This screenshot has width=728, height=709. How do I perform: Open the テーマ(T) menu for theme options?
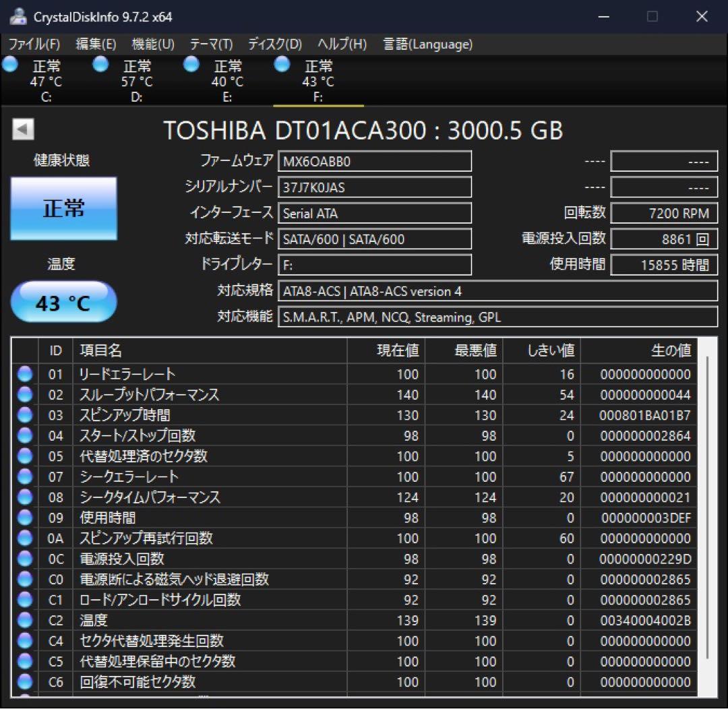click(211, 44)
